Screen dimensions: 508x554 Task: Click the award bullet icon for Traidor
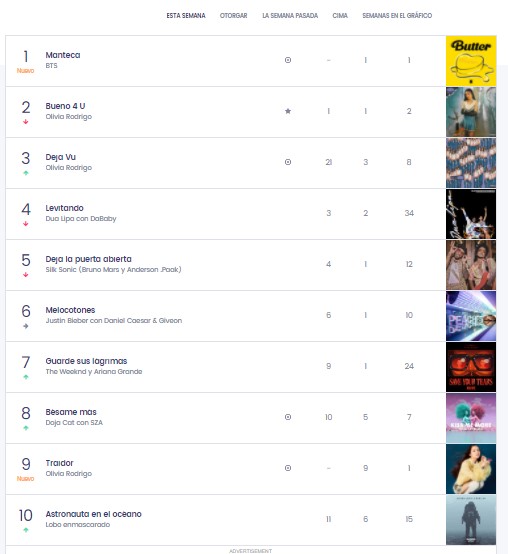[288, 468]
